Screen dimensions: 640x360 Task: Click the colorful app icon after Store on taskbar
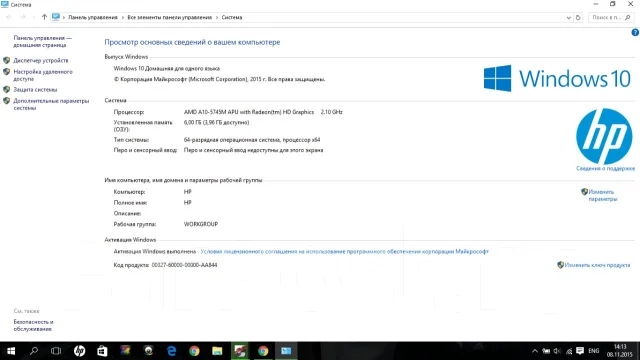(125, 351)
